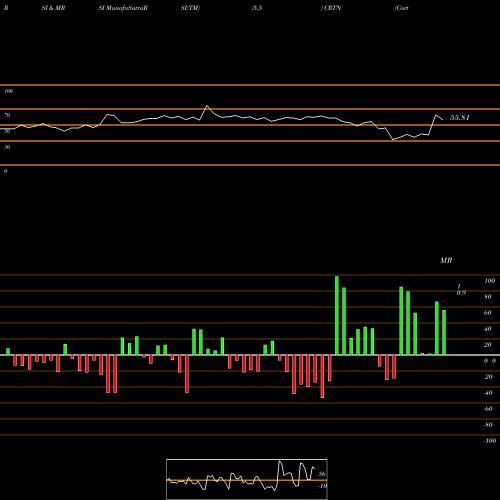Screen dimensions: 500x500
Task: Click the 'SI & MR' header label
Action: (53, 8)
